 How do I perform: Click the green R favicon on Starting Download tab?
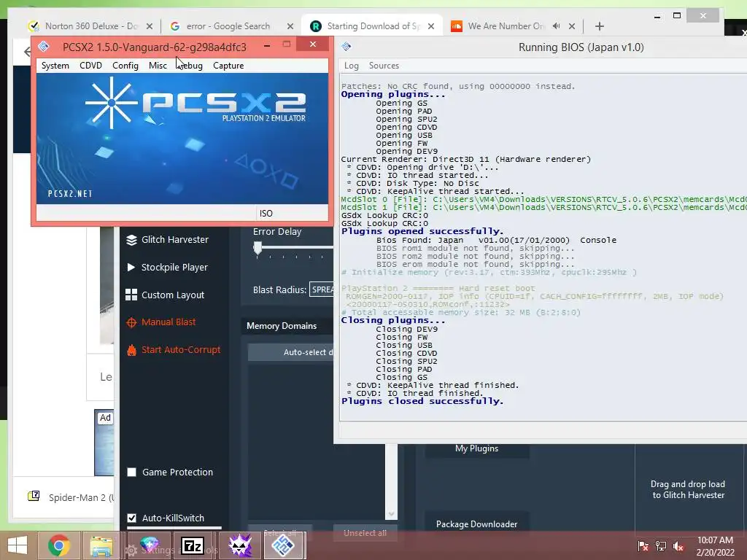click(x=315, y=26)
